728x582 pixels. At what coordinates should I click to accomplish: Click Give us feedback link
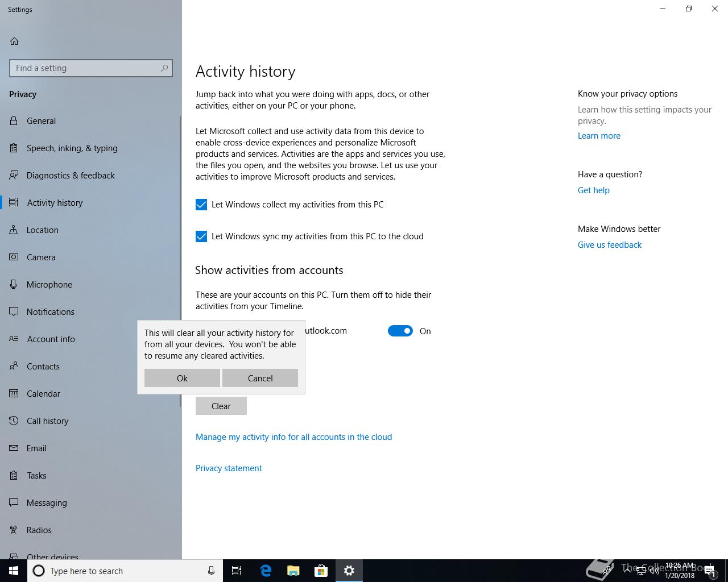609,244
